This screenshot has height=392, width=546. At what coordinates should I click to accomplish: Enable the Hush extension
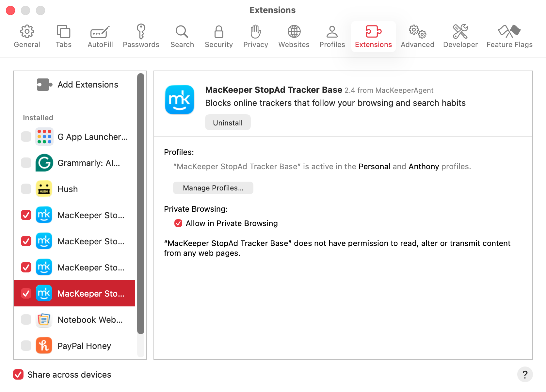[x=26, y=189]
